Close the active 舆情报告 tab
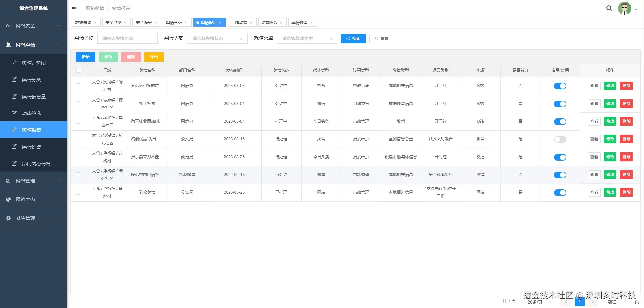This screenshot has width=644, height=308. [x=220, y=23]
